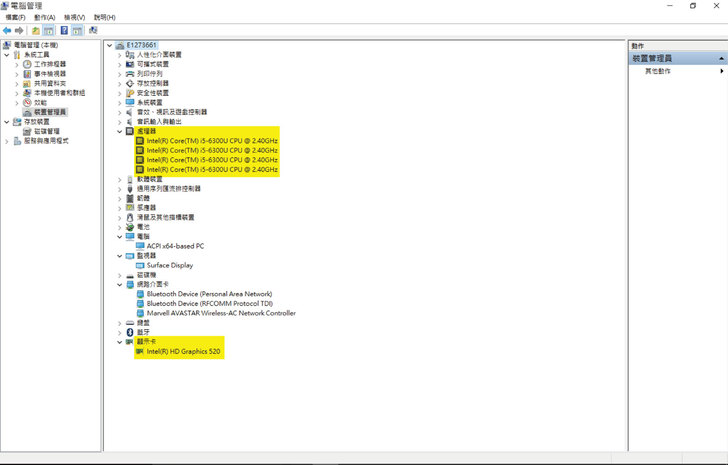Select the ACPI x64-based PC entry
728x465 pixels.
click(x=176, y=246)
